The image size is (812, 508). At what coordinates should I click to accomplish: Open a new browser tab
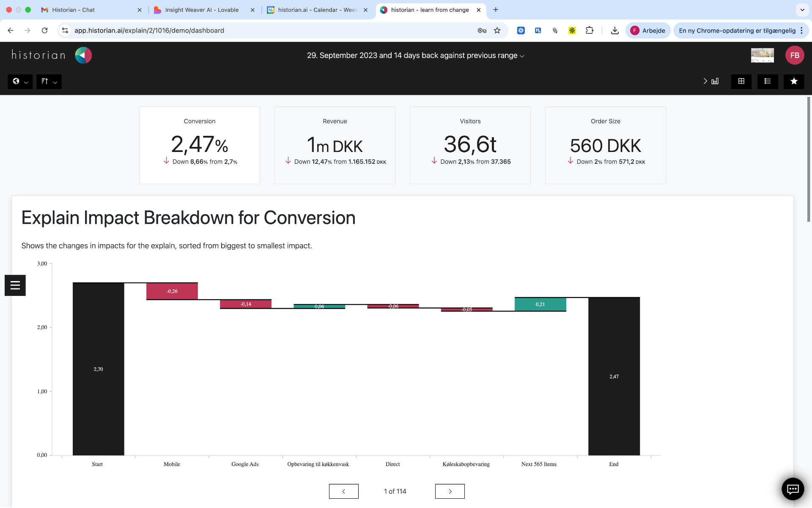click(496, 10)
